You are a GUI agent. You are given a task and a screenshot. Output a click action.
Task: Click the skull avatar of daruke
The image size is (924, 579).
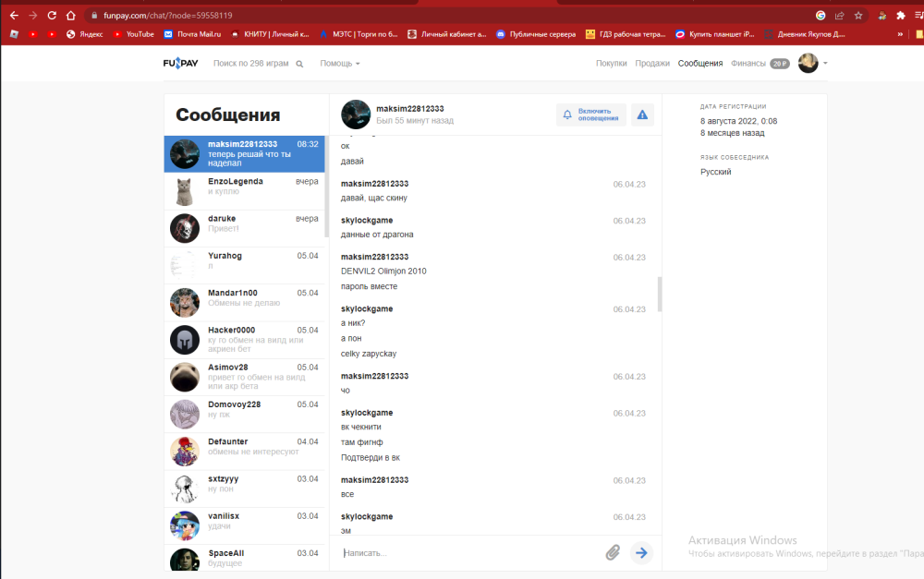click(x=185, y=228)
